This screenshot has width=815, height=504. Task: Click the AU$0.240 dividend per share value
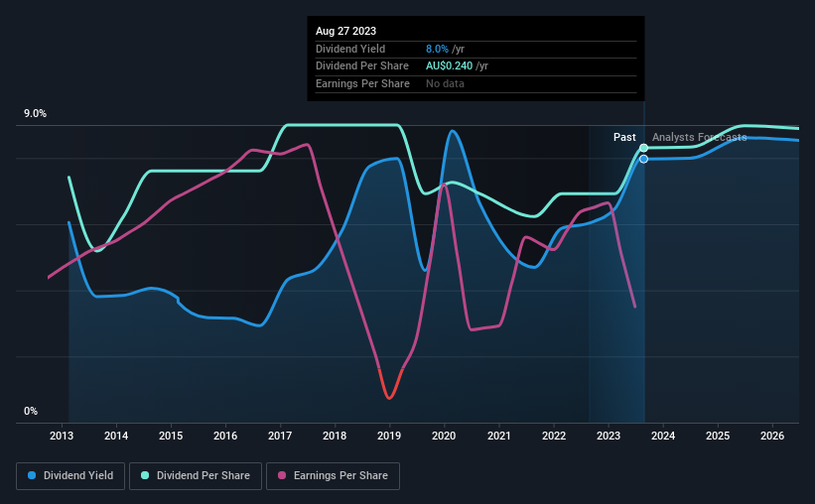point(449,66)
